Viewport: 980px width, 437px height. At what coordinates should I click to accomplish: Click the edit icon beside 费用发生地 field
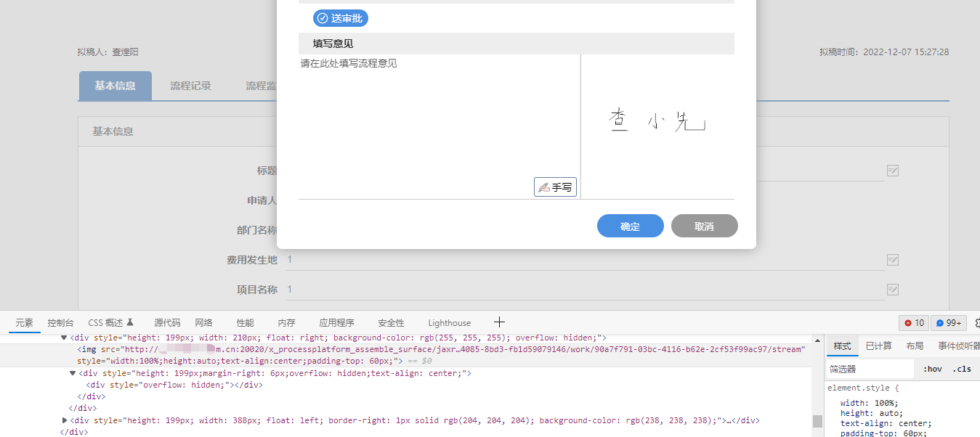[x=893, y=260]
